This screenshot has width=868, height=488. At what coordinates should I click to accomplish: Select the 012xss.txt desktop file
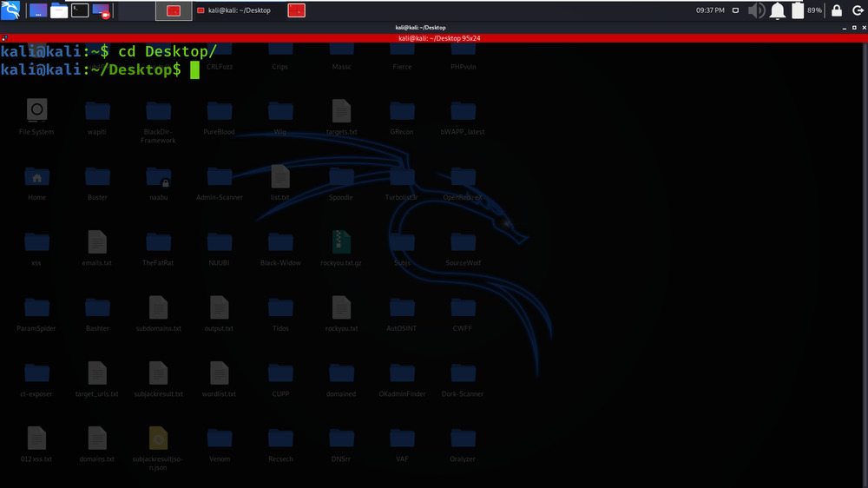click(36, 444)
